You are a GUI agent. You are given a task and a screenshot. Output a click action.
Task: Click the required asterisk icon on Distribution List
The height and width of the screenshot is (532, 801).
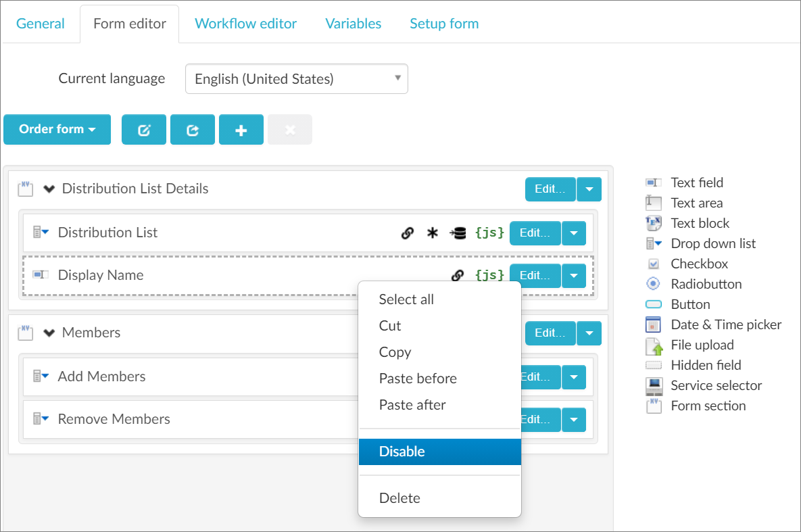(x=433, y=233)
